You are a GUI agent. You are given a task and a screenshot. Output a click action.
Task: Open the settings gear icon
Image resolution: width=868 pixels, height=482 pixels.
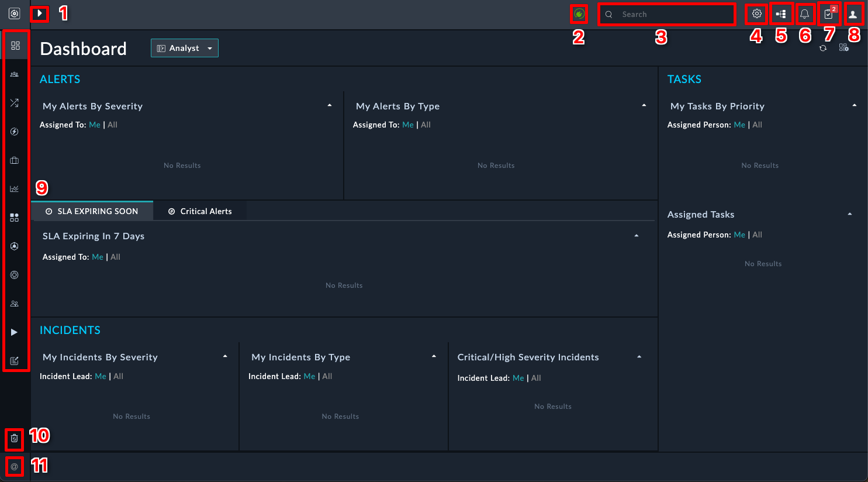tap(757, 13)
